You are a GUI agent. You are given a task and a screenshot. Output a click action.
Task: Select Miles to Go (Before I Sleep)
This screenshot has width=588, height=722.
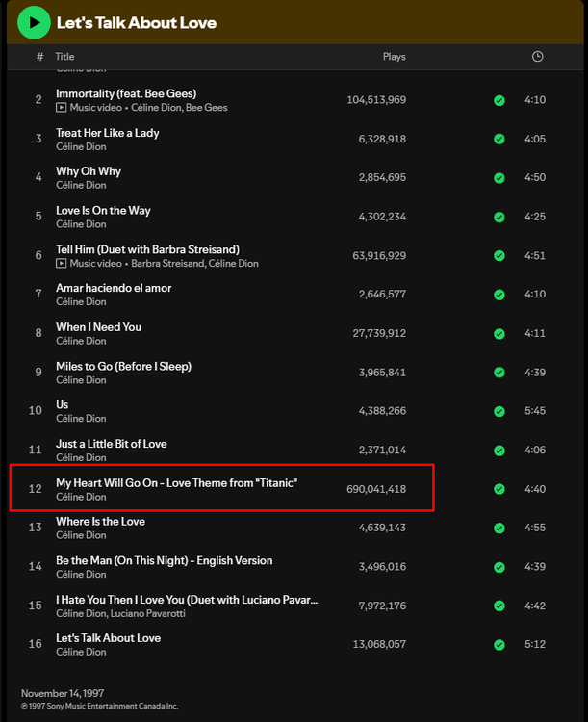(x=123, y=366)
